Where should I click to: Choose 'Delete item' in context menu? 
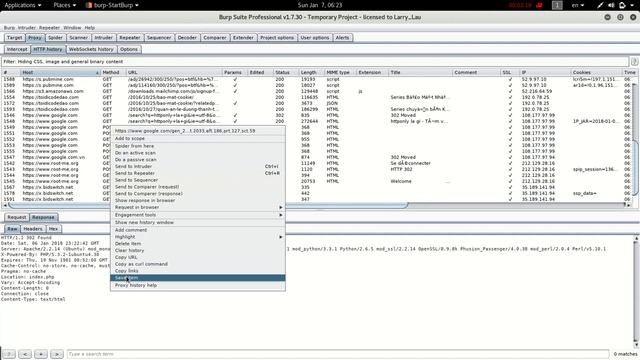coord(198,244)
